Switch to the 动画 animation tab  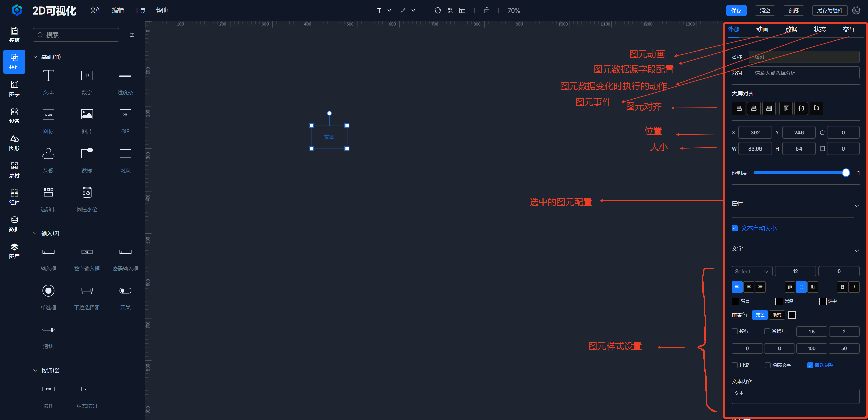point(762,29)
